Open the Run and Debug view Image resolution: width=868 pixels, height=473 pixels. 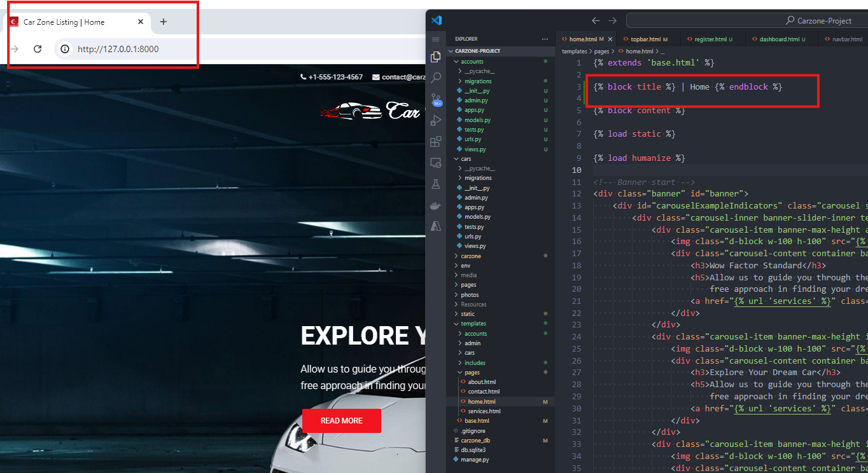click(x=436, y=120)
